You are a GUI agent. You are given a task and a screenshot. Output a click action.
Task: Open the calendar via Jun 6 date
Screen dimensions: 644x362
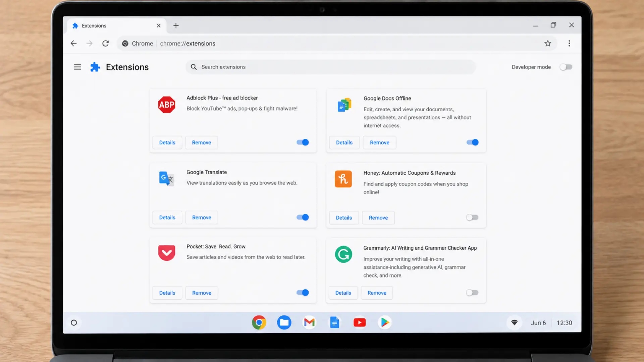tap(538, 323)
